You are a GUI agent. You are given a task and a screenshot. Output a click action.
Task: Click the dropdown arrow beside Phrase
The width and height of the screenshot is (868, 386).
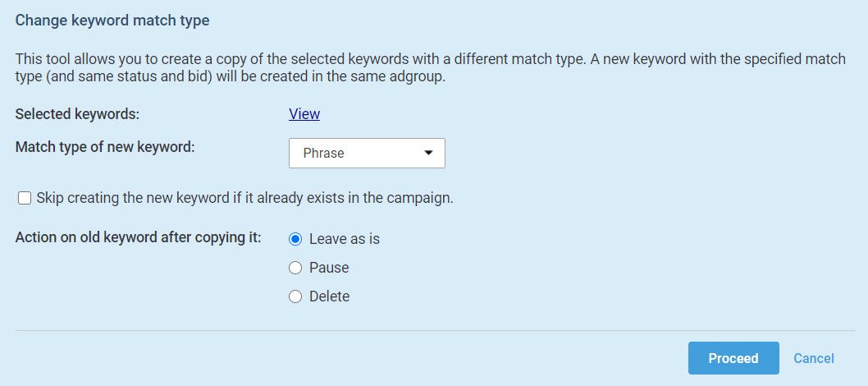[427, 154]
